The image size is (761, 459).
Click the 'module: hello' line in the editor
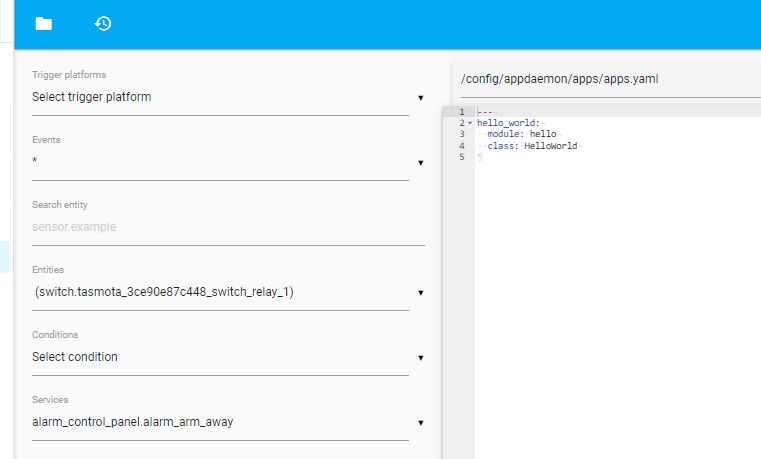coord(522,134)
